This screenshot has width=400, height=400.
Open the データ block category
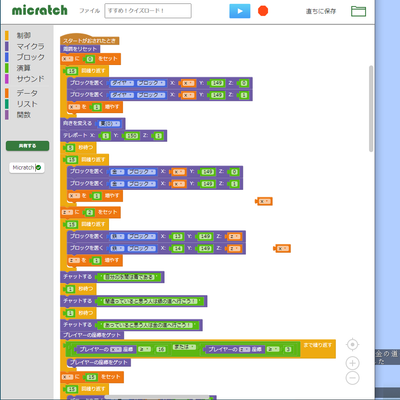(x=27, y=93)
